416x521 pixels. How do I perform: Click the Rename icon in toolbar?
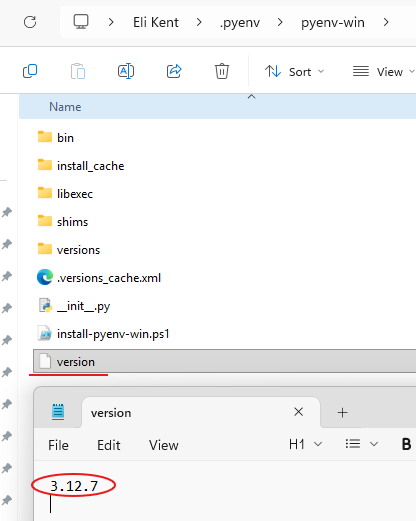point(126,71)
